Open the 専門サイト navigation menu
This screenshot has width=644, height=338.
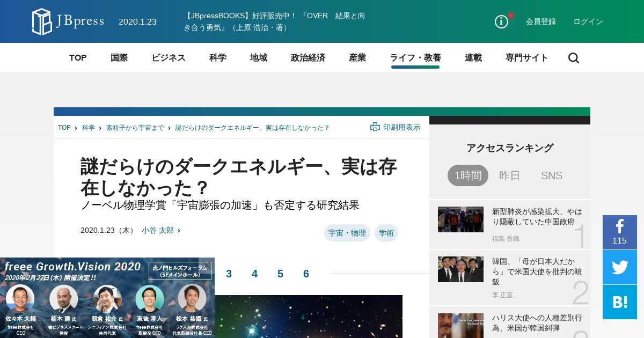click(527, 58)
